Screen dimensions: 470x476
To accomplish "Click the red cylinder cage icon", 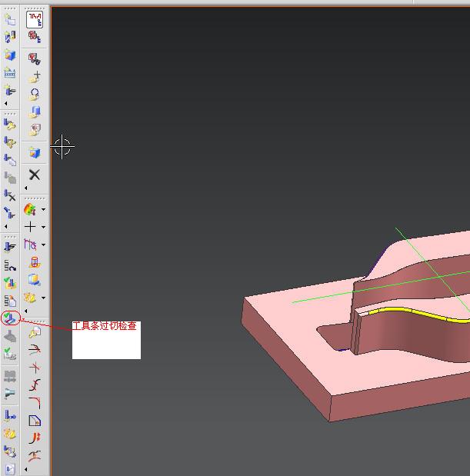I will tap(35, 262).
